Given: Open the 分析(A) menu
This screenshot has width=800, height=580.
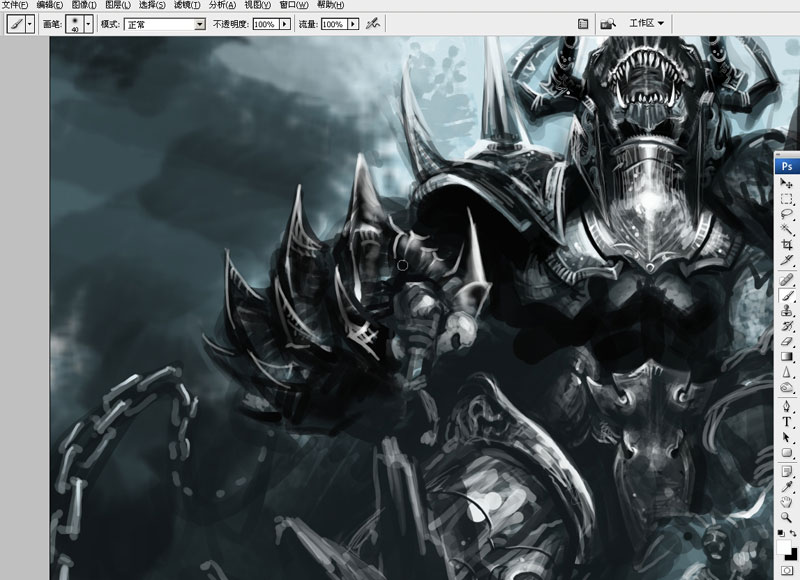Looking at the screenshot, I should (222, 5).
